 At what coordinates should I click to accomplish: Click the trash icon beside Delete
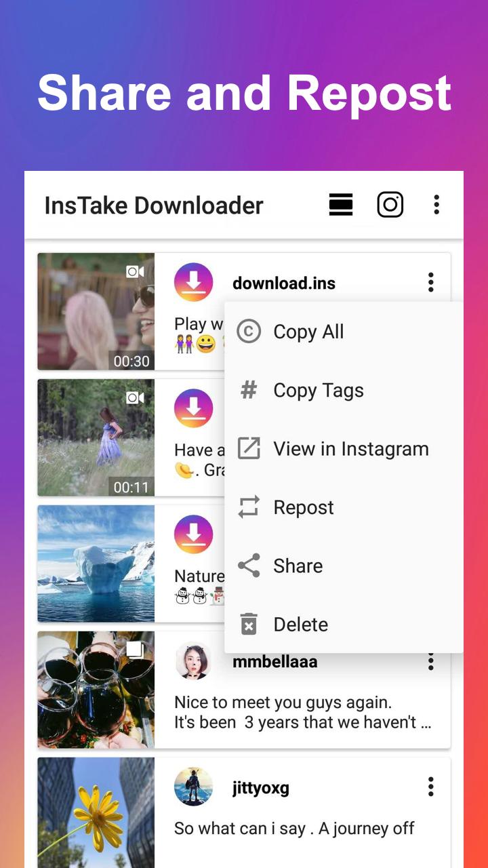coord(249,624)
